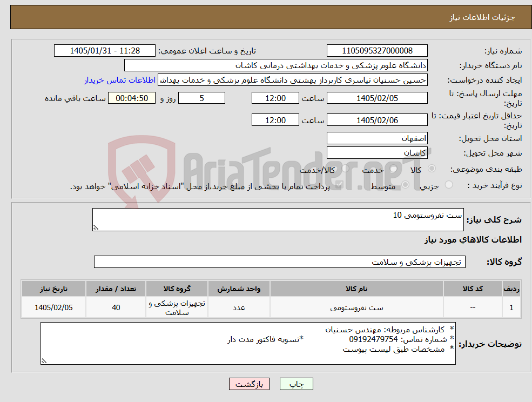The height and width of the screenshot is (402, 532).
Task: Select the خدمت radio button
Action: [x=394, y=169]
